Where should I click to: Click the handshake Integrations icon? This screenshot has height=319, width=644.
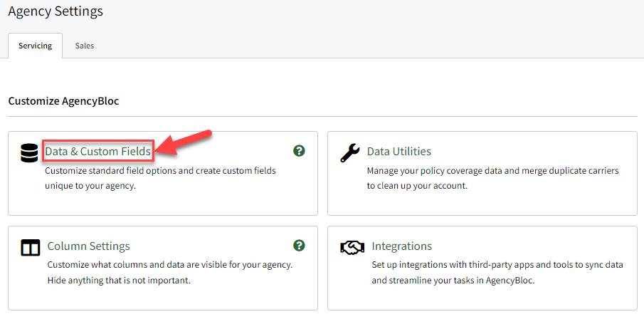pyautogui.click(x=352, y=247)
